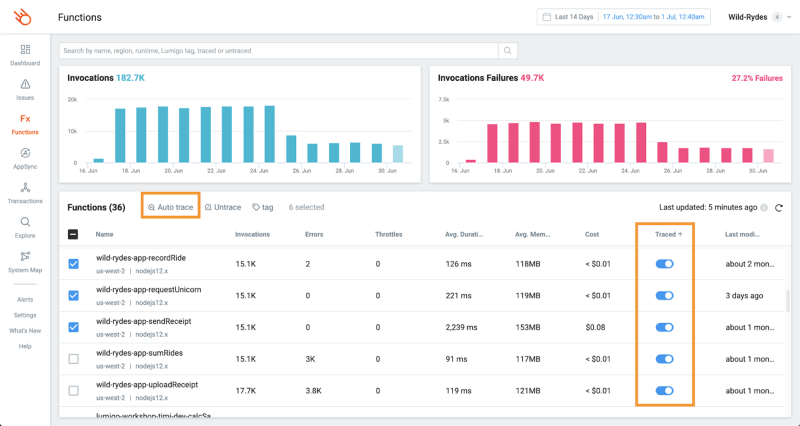Click the 27.2% Failures label

(757, 78)
